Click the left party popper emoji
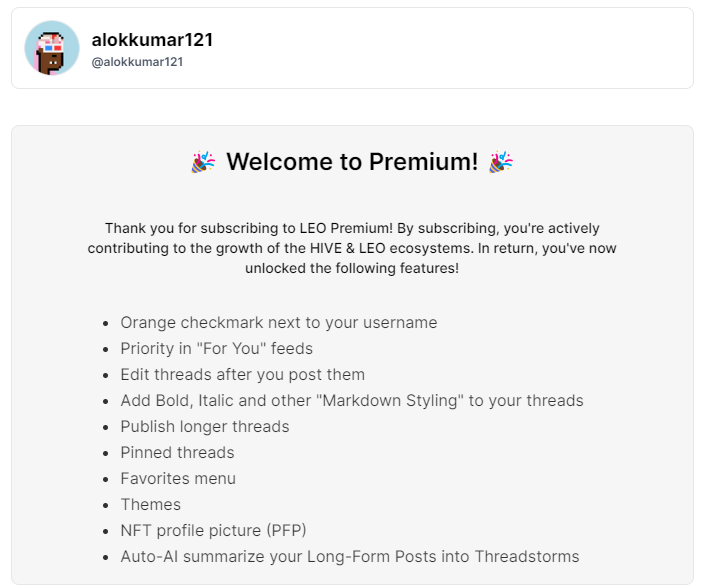 tap(203, 162)
